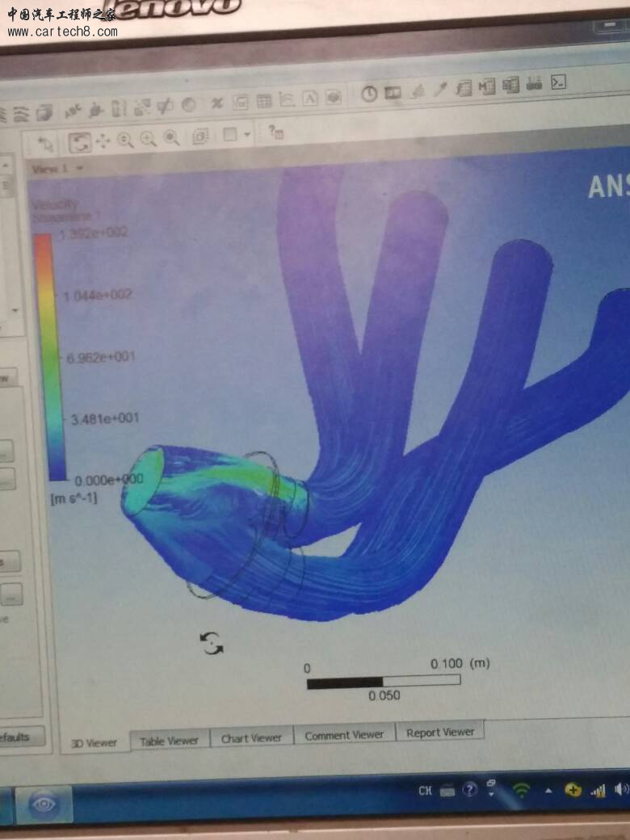630x840 pixels.
Task: Activate the Probe tool
Action: (x=440, y=90)
